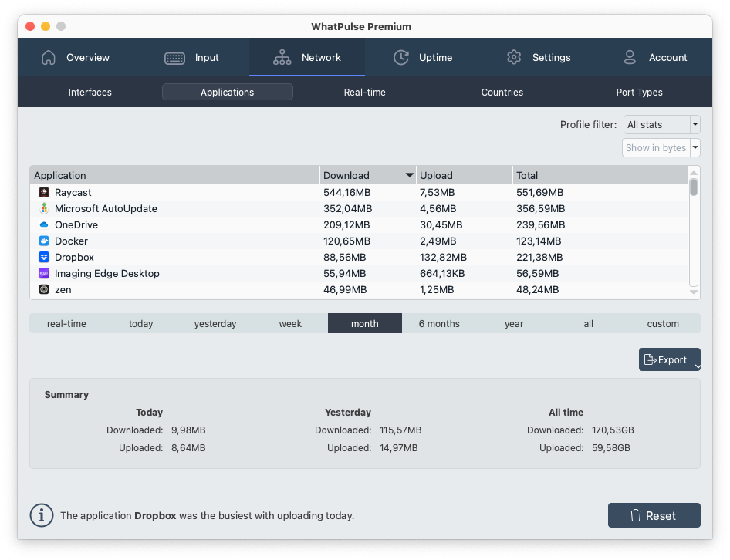Viewport: 730px width, 560px height.
Task: Click the info icon beside busiest message
Action: tap(42, 515)
